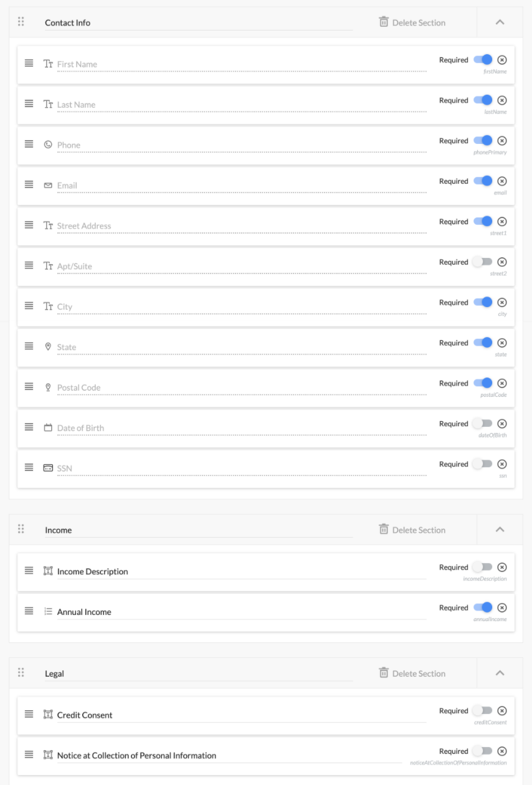
Task: Click the Credit Consent text-block icon
Action: point(48,715)
